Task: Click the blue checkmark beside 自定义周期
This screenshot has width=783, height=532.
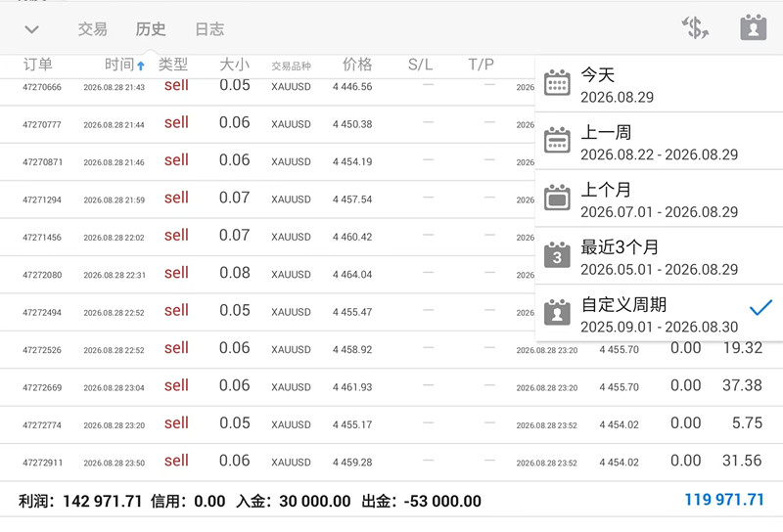Action: pos(760,307)
